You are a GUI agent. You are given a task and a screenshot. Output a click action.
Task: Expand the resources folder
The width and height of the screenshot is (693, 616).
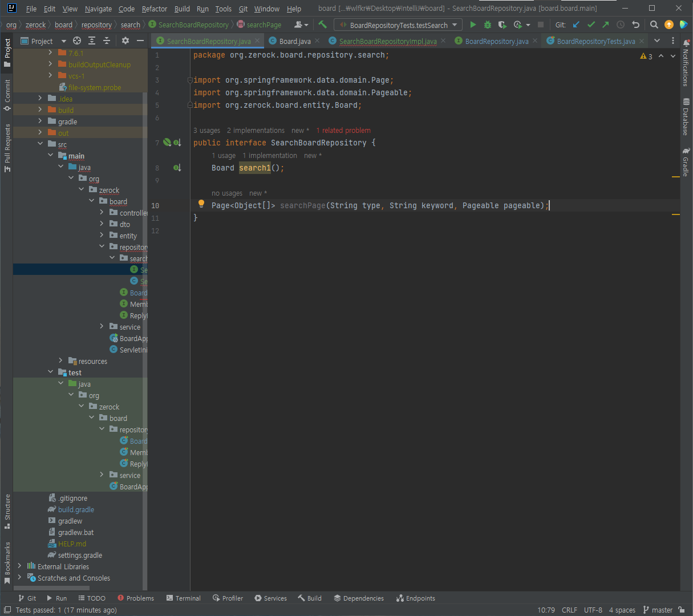(x=61, y=360)
